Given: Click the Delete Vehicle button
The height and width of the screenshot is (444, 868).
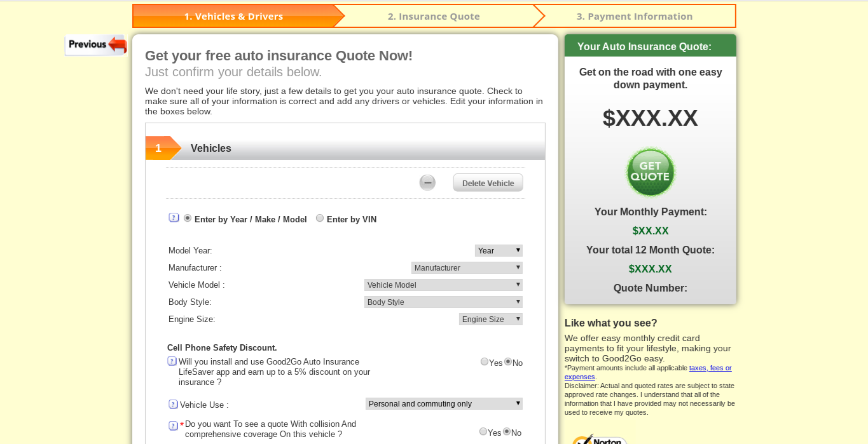Looking at the screenshot, I should coord(488,183).
